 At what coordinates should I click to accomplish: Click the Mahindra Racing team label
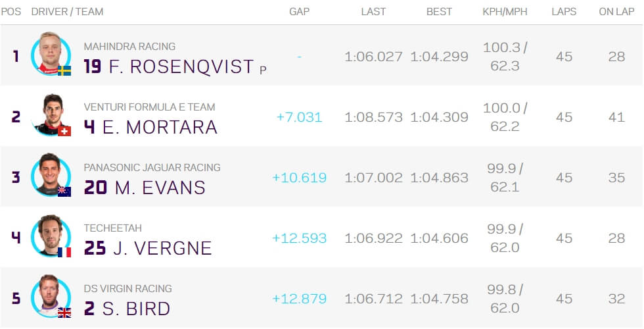pyautogui.click(x=129, y=47)
